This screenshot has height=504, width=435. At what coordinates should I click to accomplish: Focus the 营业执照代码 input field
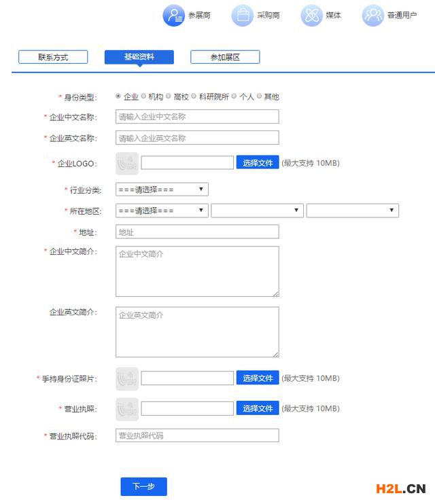click(197, 435)
